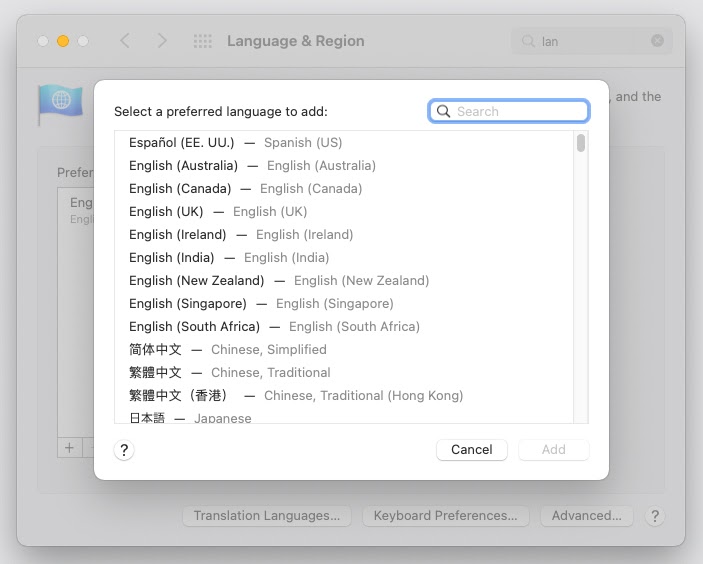
Task: Click the System Preferences search field containing 'lan'
Action: pyautogui.click(x=591, y=41)
